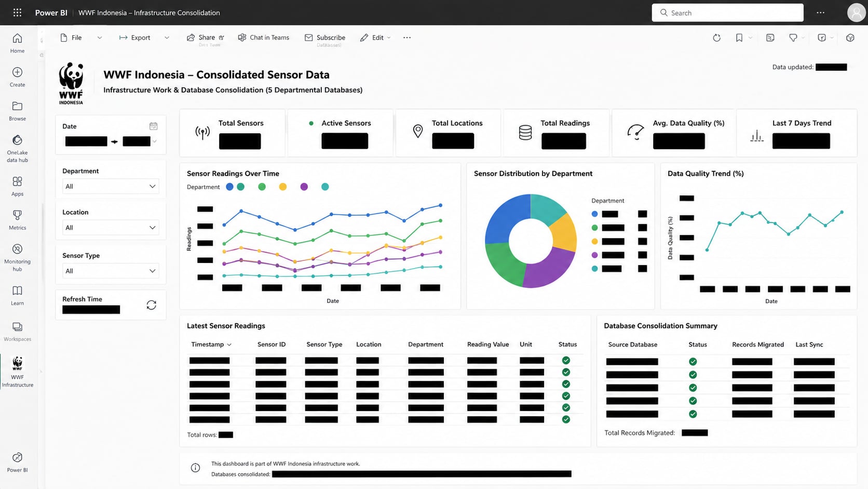
Task: Expand the File menu chevron
Action: tap(100, 37)
